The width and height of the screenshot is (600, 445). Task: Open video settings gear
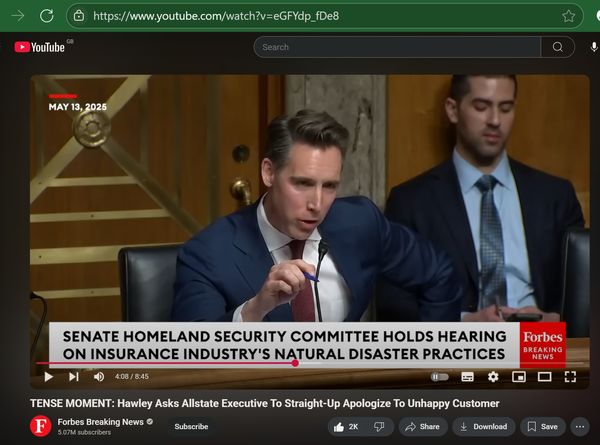493,377
